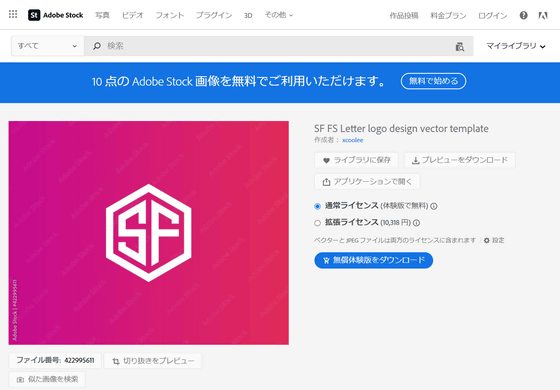
Task: Focus the 検索 search input field
Action: click(x=279, y=46)
